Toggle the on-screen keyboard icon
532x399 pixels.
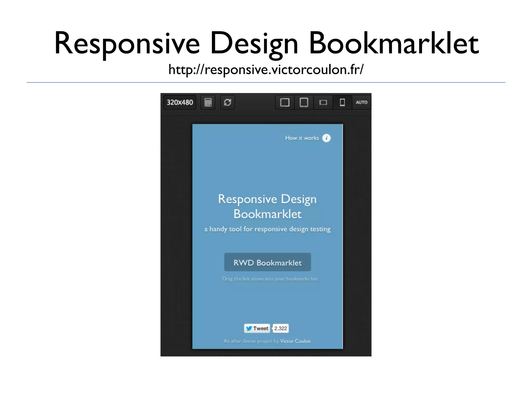[208, 102]
